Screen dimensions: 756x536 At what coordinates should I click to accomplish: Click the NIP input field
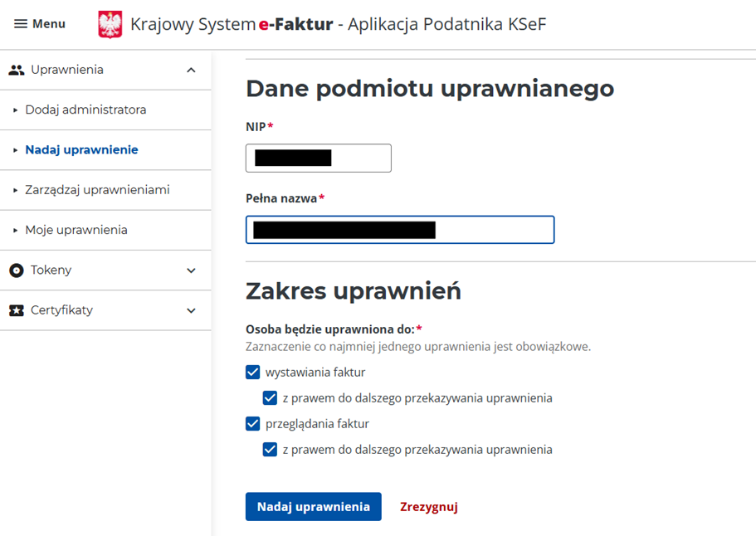tap(318, 158)
